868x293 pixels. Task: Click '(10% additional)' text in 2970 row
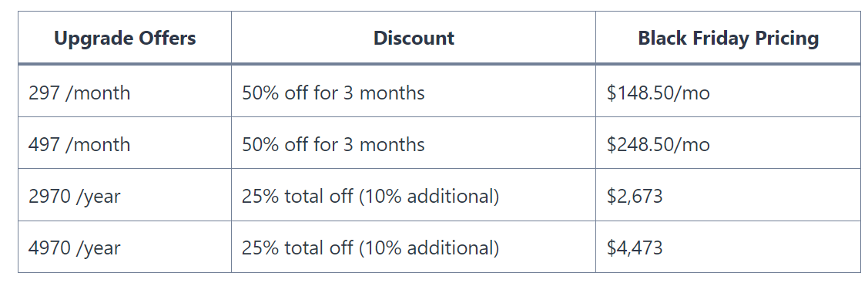(428, 196)
